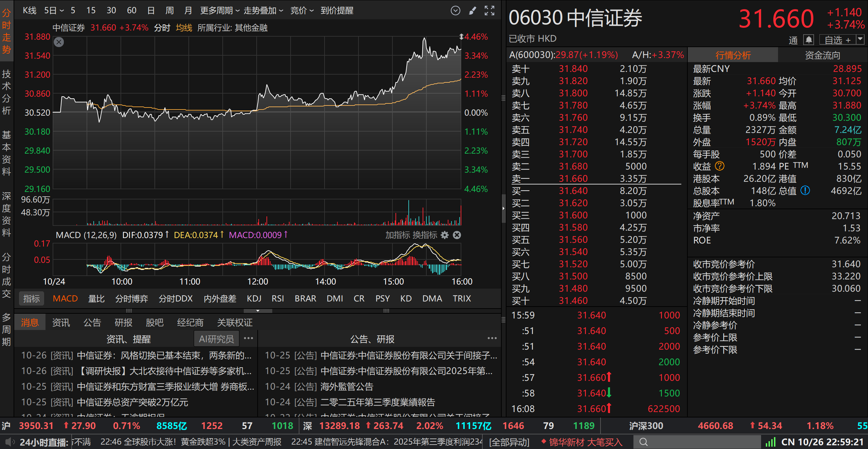Click the question mark icon beside 收益

pos(719,166)
